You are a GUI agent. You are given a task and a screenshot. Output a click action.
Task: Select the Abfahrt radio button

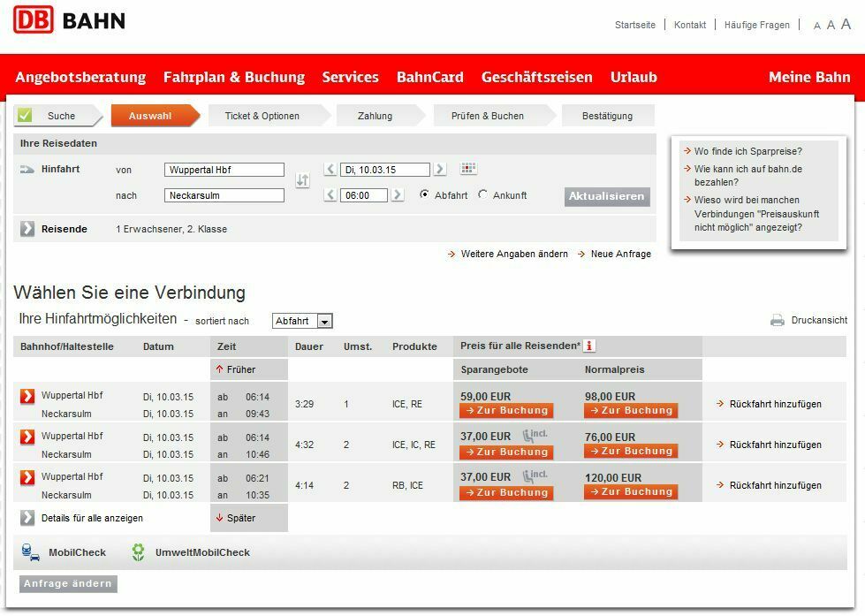[x=425, y=194]
